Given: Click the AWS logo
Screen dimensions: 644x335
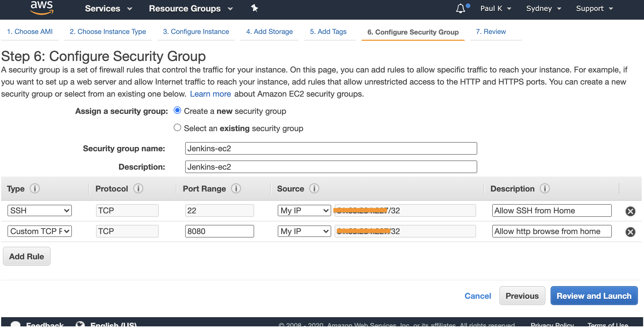Looking at the screenshot, I should coord(42,8).
